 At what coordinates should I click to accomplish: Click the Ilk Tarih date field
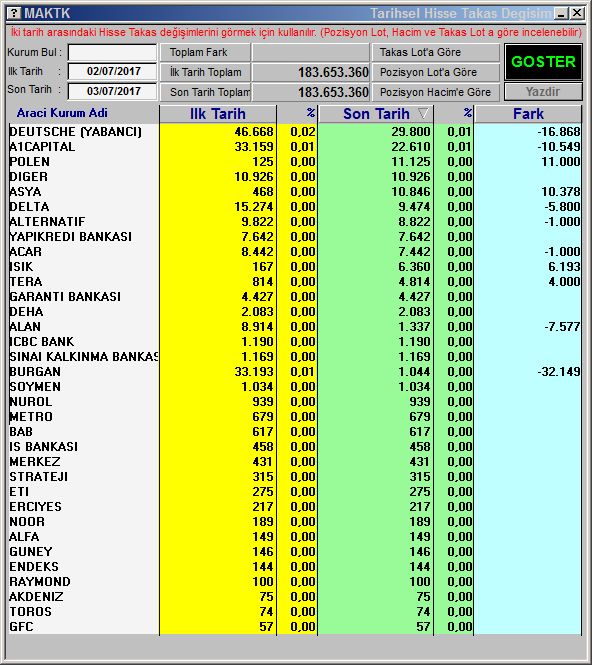click(112, 71)
